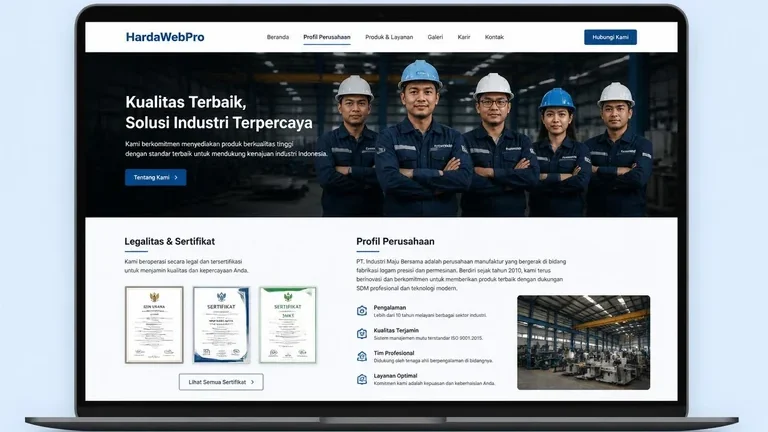Click the Tentang Kami button
768x432 pixels.
[156, 177]
